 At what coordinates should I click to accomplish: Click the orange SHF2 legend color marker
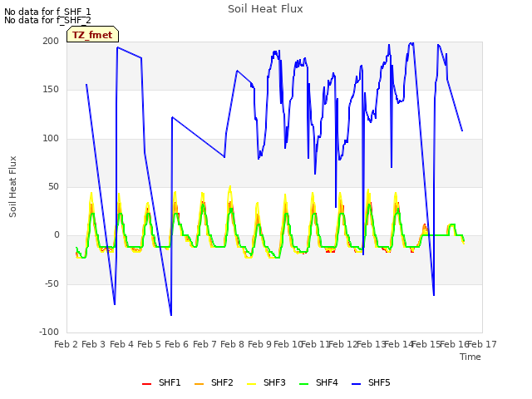(x=199, y=384)
